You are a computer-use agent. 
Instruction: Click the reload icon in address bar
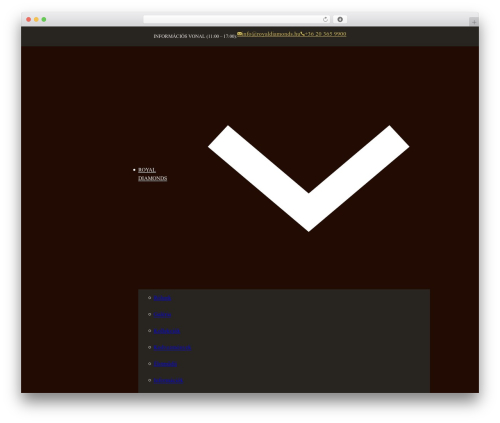pos(325,19)
